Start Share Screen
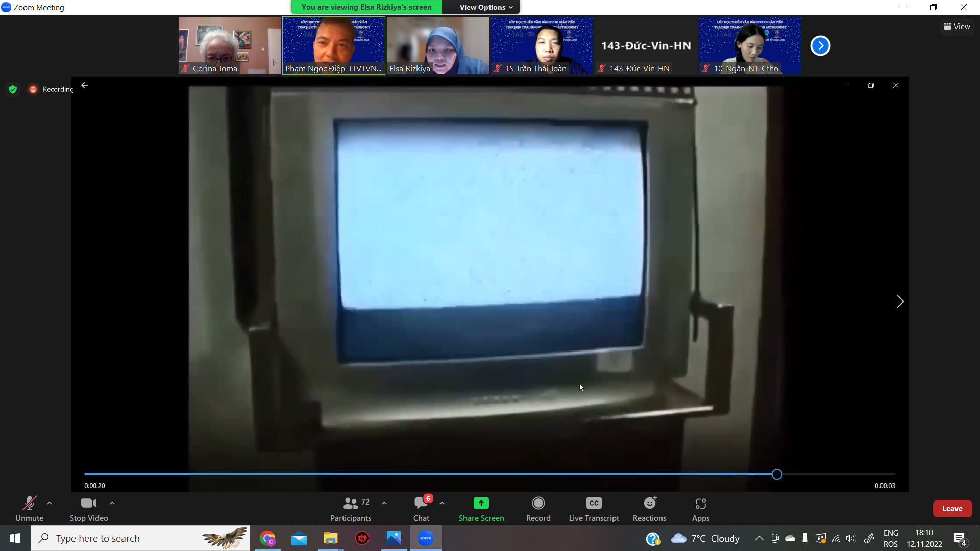Image resolution: width=980 pixels, height=551 pixels. (481, 509)
